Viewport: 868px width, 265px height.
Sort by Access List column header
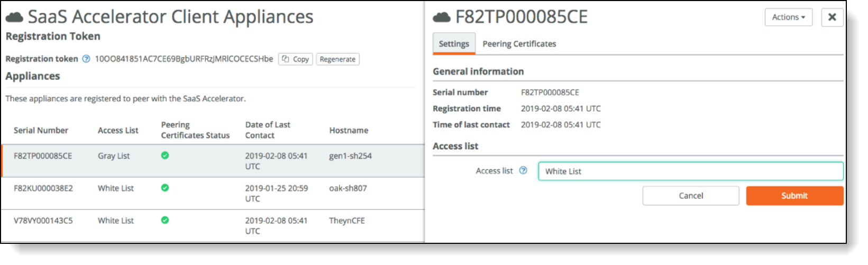point(118,130)
